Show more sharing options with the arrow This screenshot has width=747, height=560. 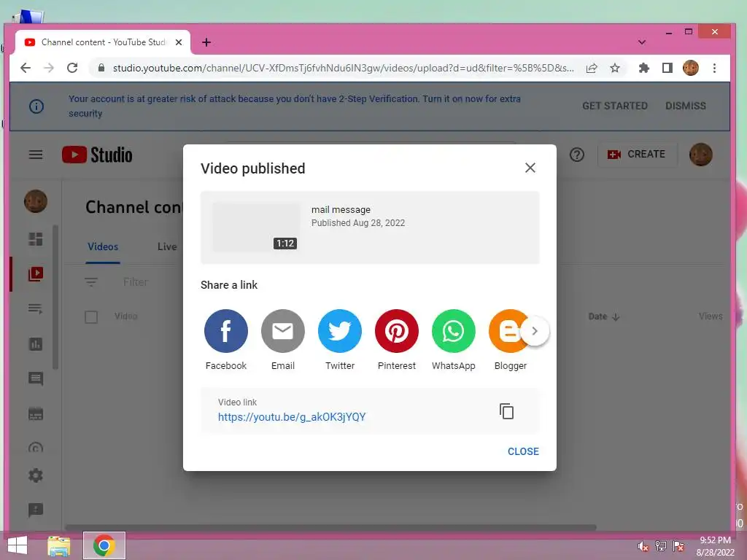click(535, 331)
